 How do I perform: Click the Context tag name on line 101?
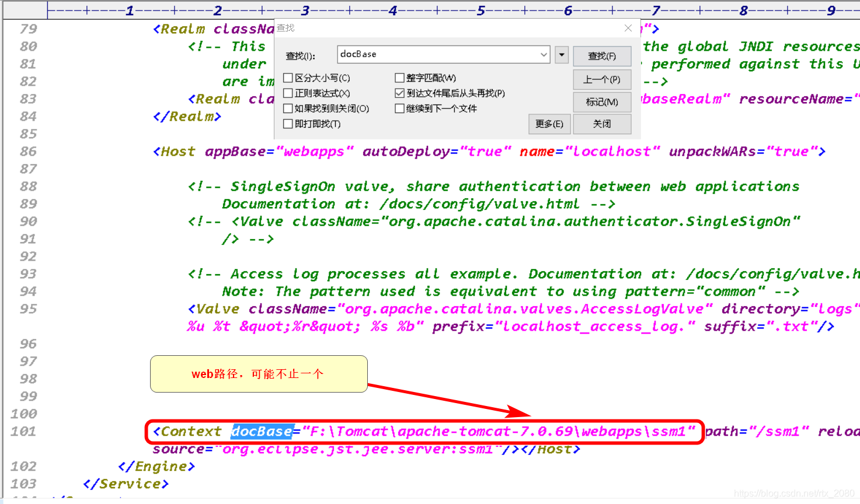192,431
